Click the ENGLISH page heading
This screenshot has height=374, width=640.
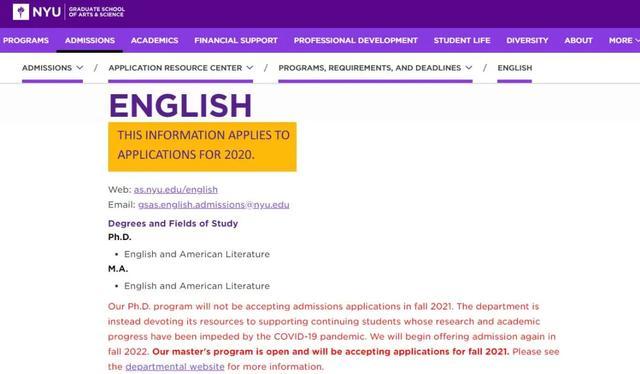[x=180, y=105]
